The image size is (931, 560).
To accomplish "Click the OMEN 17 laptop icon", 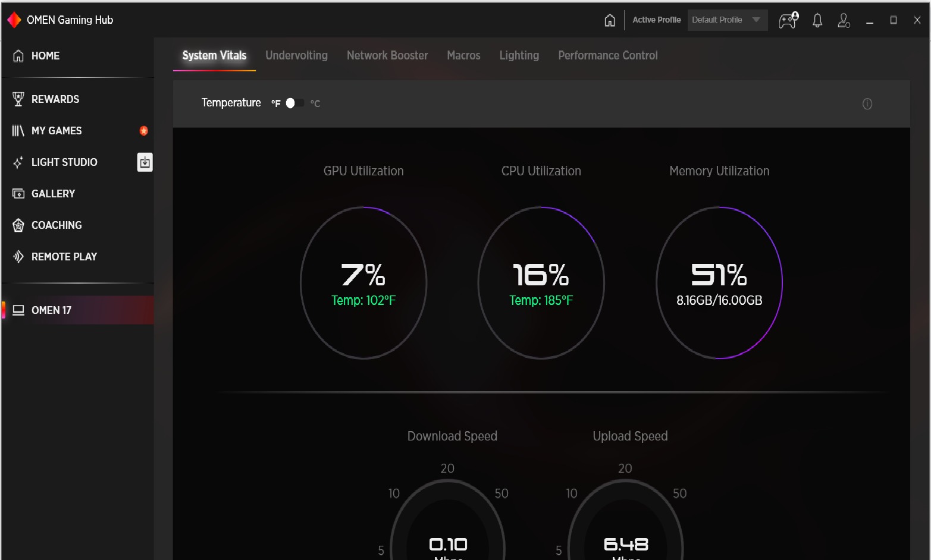I will tap(18, 310).
